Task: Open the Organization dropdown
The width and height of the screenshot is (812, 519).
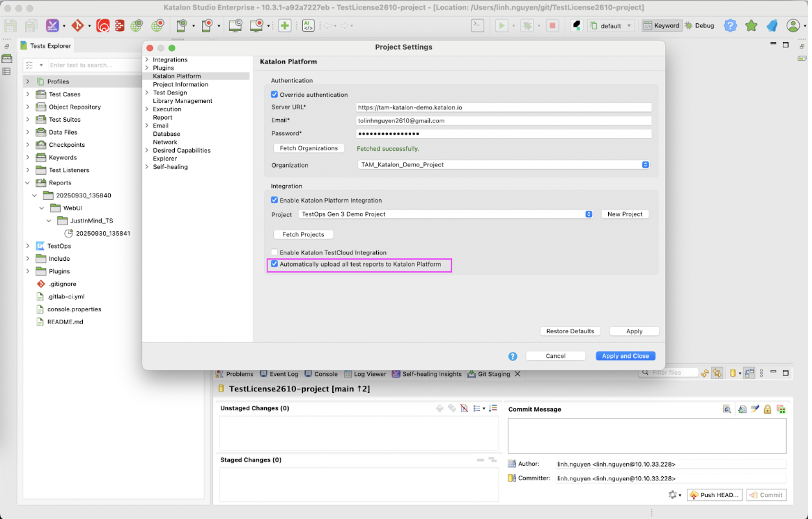Action: [x=644, y=164]
